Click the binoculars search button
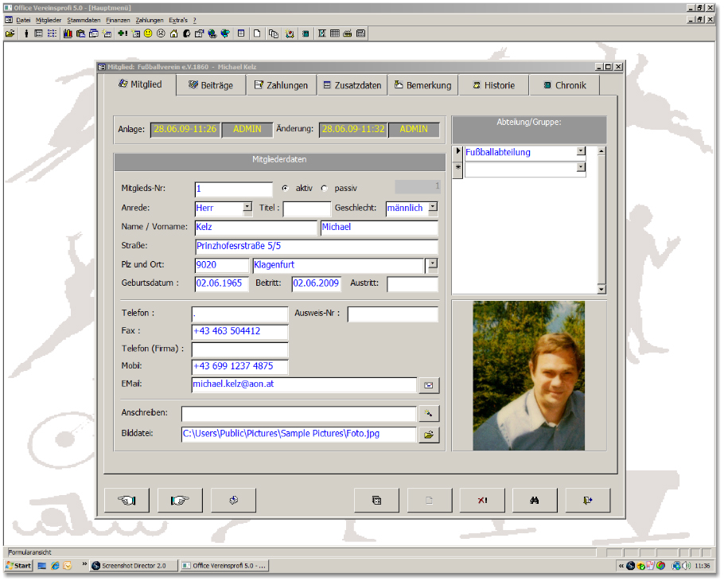This screenshot has height=585, width=728. click(533, 501)
